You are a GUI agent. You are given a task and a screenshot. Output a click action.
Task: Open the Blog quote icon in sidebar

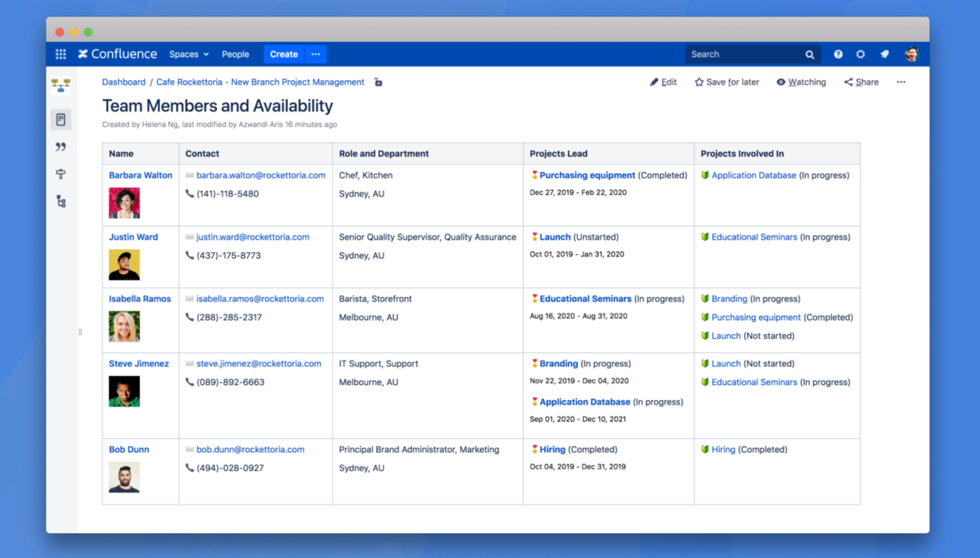61,147
